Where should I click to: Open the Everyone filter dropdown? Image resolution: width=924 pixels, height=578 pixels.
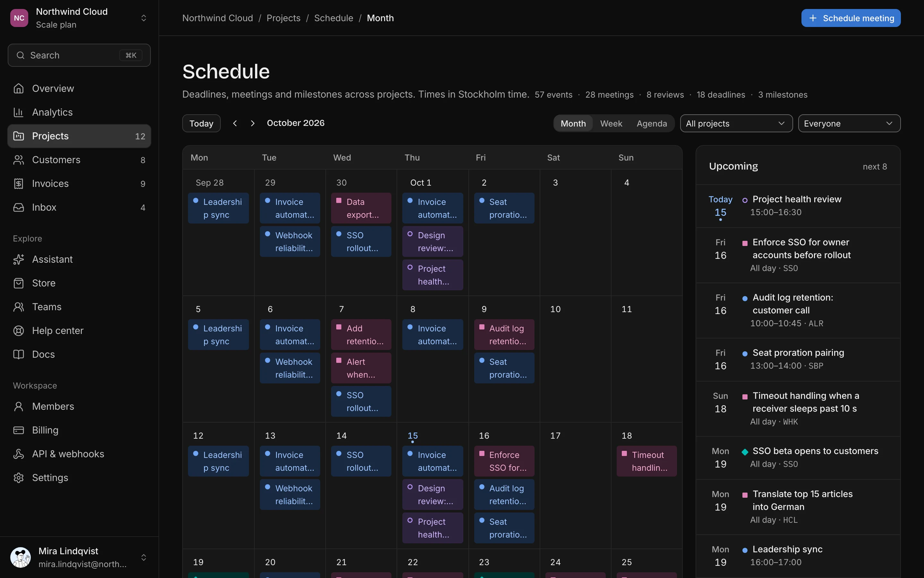[849, 124]
